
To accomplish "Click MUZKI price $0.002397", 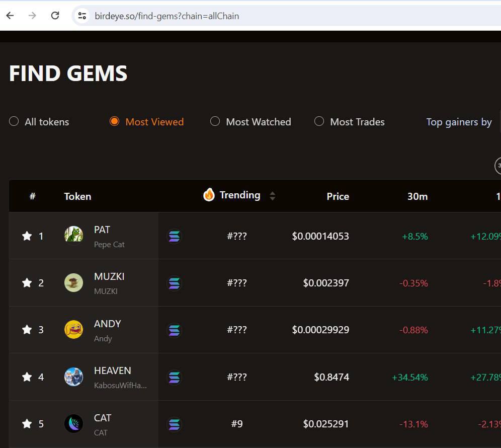I will click(x=326, y=283).
